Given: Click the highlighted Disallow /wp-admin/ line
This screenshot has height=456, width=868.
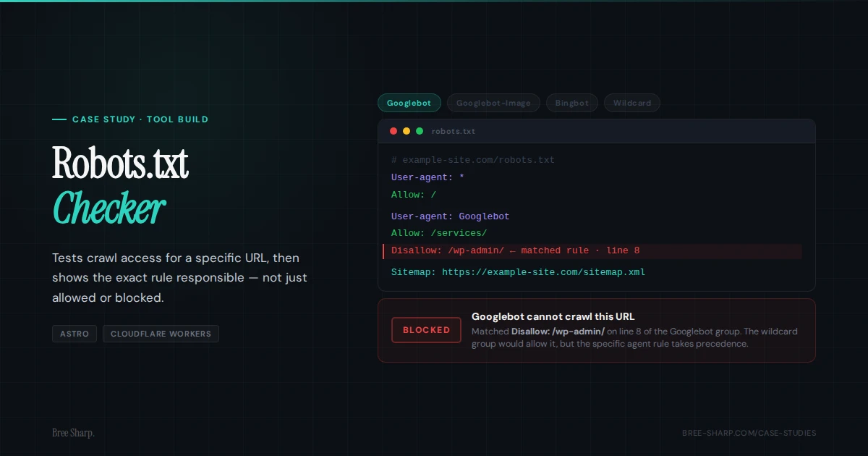Looking at the screenshot, I should click(x=592, y=251).
